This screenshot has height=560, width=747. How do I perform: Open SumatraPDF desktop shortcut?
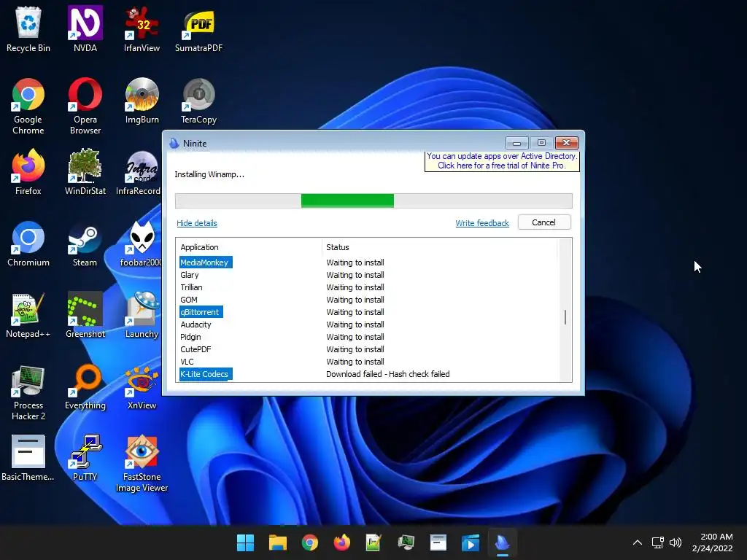198,29
